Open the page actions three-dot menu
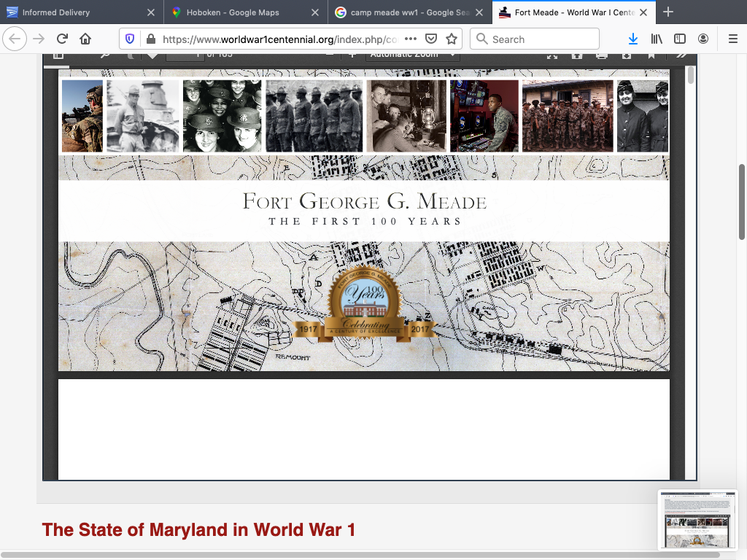 point(410,39)
